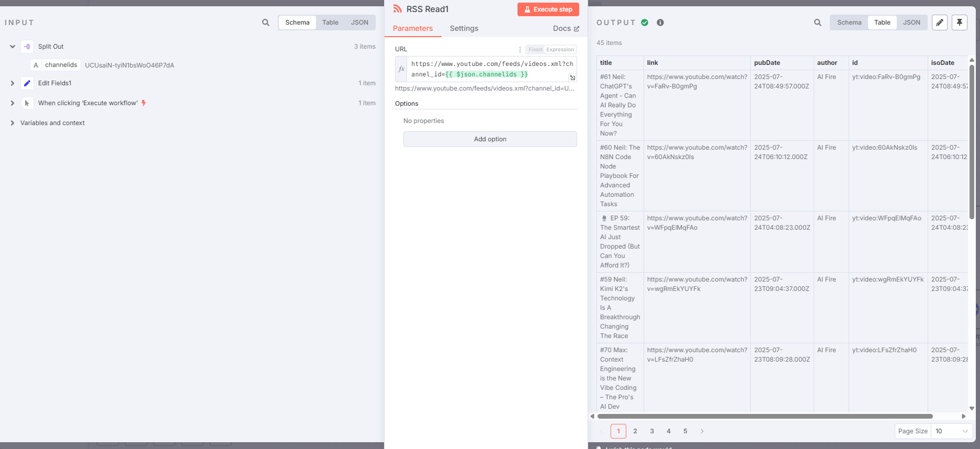The height and width of the screenshot is (449, 980).
Task: Click the manual trigger cursor icon
Action: coord(27,103)
